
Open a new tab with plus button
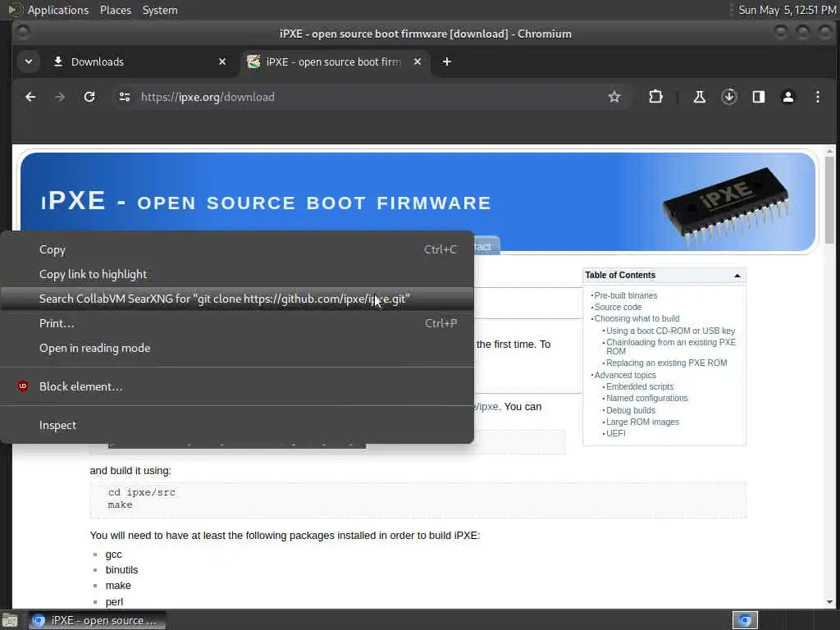[447, 62]
